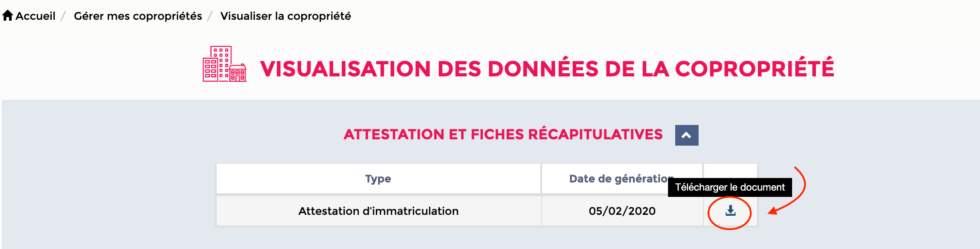
Task: Click the first breadcrumb slash separator
Action: [64, 16]
